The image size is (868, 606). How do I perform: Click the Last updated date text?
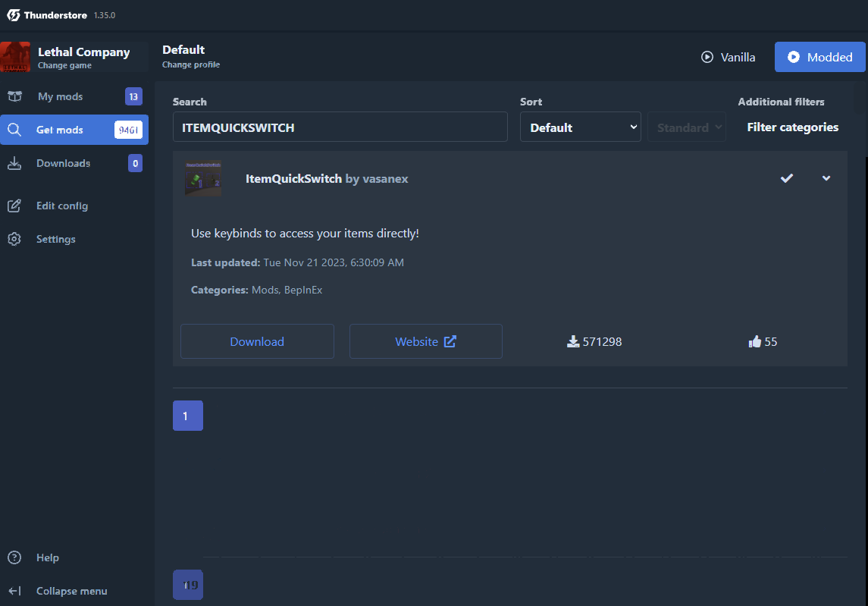[297, 262]
